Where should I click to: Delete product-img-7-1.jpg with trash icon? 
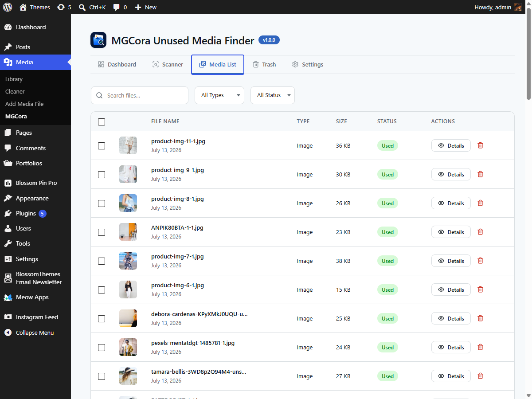pos(480,261)
